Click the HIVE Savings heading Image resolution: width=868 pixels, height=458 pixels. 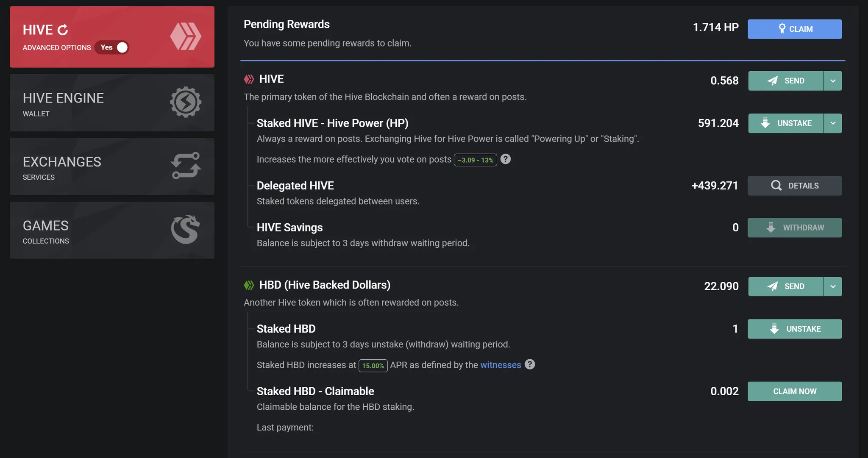click(x=289, y=228)
